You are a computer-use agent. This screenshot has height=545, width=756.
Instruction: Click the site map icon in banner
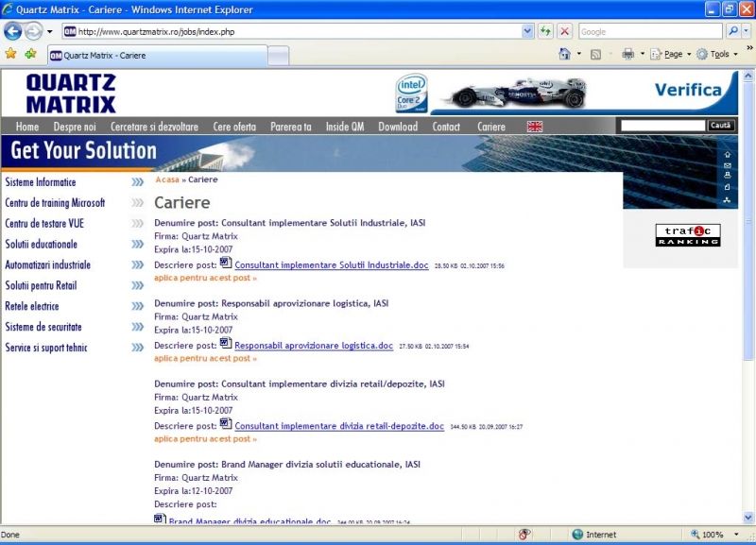pos(727,200)
